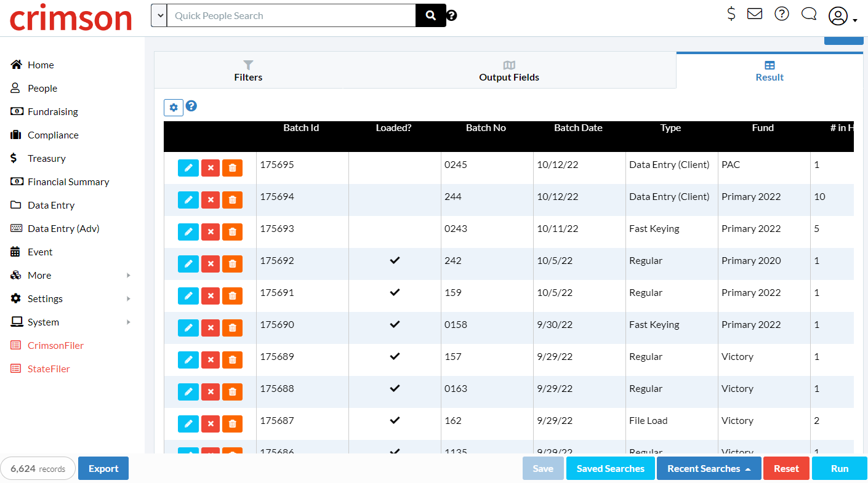Run the current search
Image resolution: width=868 pixels, height=483 pixels.
(x=839, y=468)
